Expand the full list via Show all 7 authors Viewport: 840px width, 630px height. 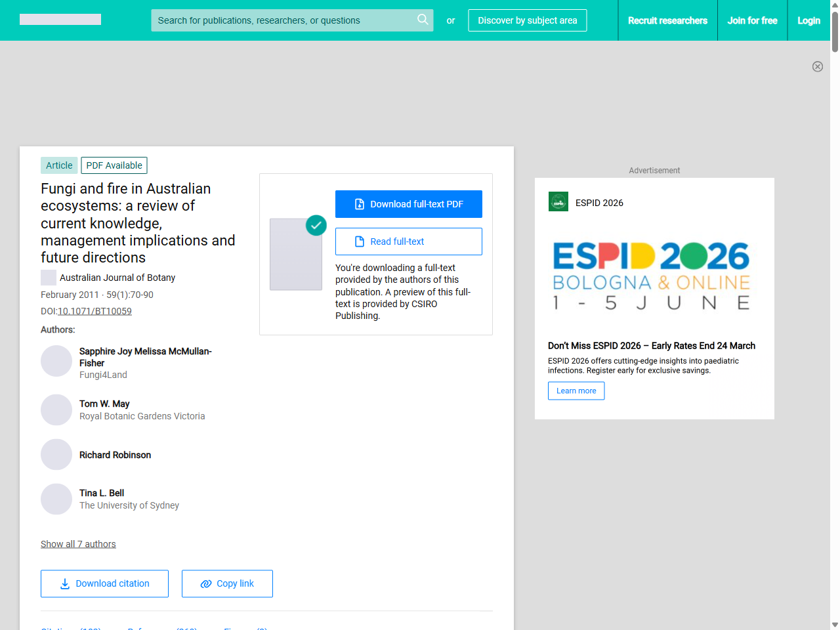(x=78, y=544)
